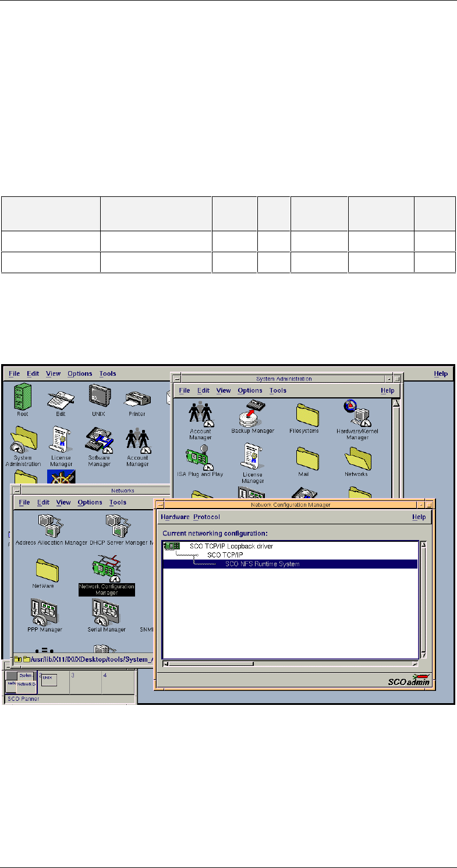This screenshot has width=457, height=868.
Task: Open window menu button of Networks window
Action: click(16, 491)
